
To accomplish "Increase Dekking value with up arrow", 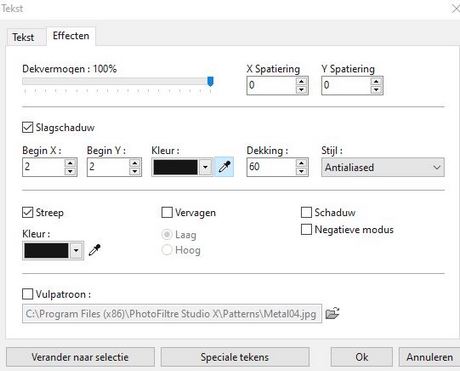I will coord(301,163).
